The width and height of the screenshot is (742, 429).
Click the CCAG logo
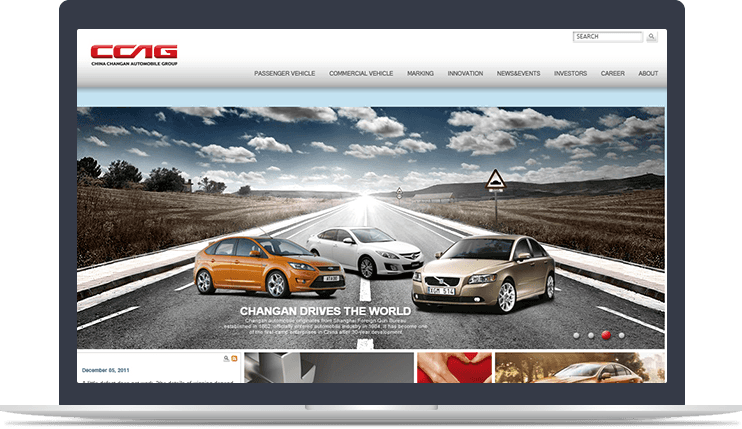point(134,54)
